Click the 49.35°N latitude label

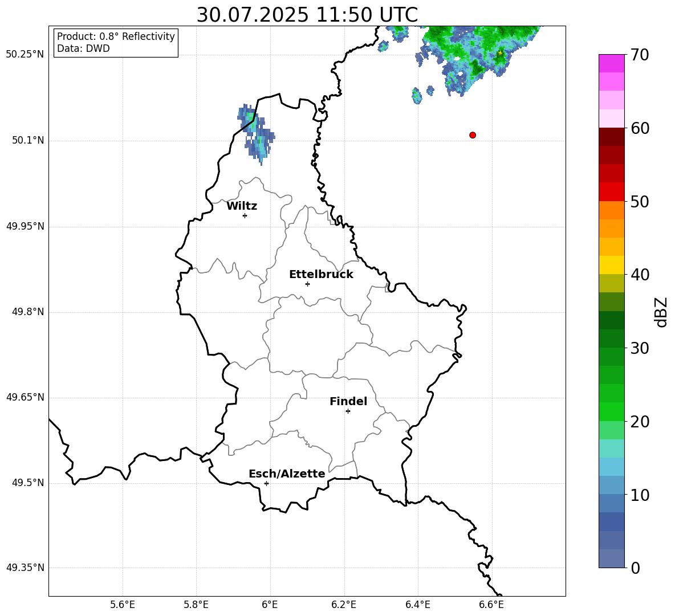pos(25,568)
